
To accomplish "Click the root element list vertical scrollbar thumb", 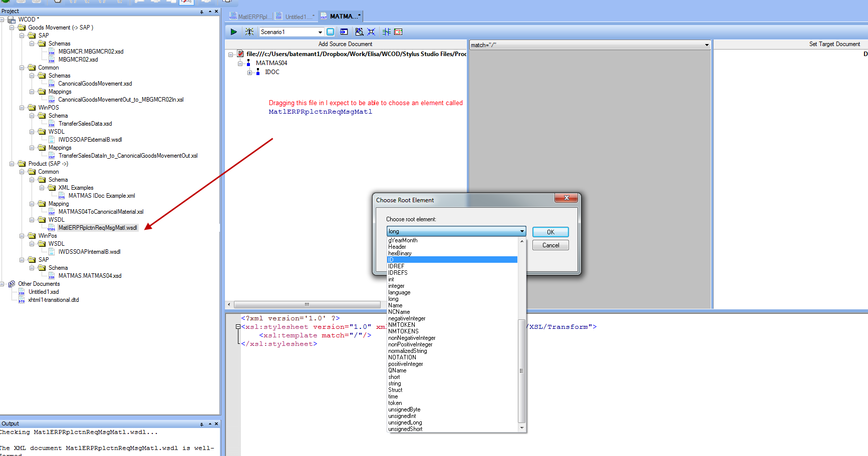I will click(x=521, y=370).
